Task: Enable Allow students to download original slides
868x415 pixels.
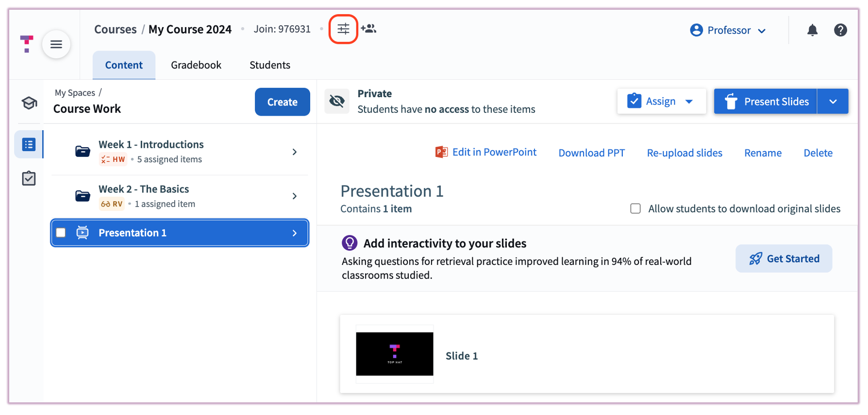Action: click(635, 208)
